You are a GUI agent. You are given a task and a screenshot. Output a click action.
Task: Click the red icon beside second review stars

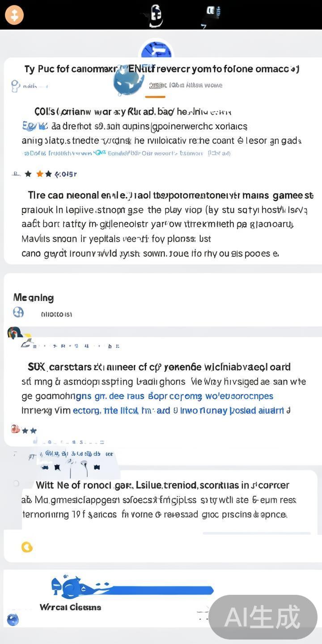(15, 429)
